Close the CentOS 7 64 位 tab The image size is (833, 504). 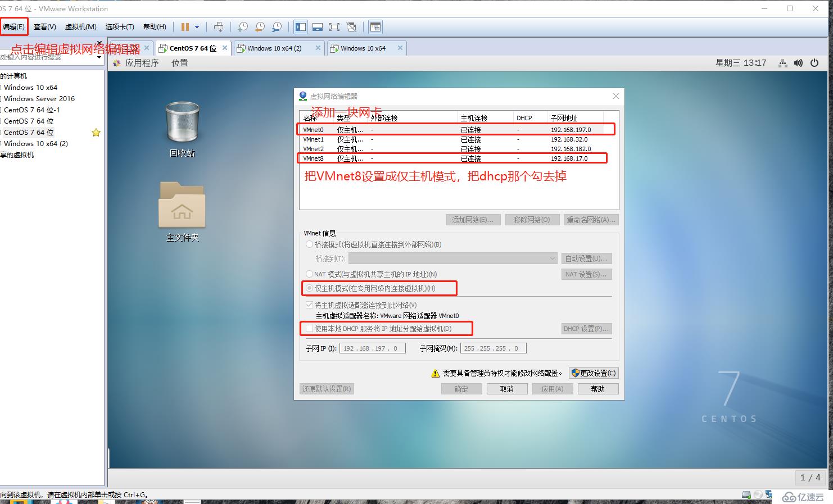pyautogui.click(x=225, y=48)
